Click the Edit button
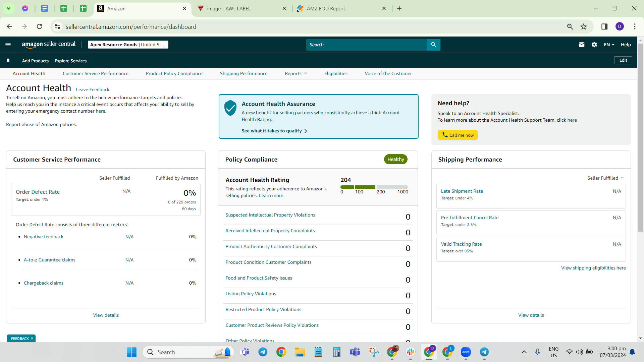This screenshot has width=644, height=362. coord(623,60)
